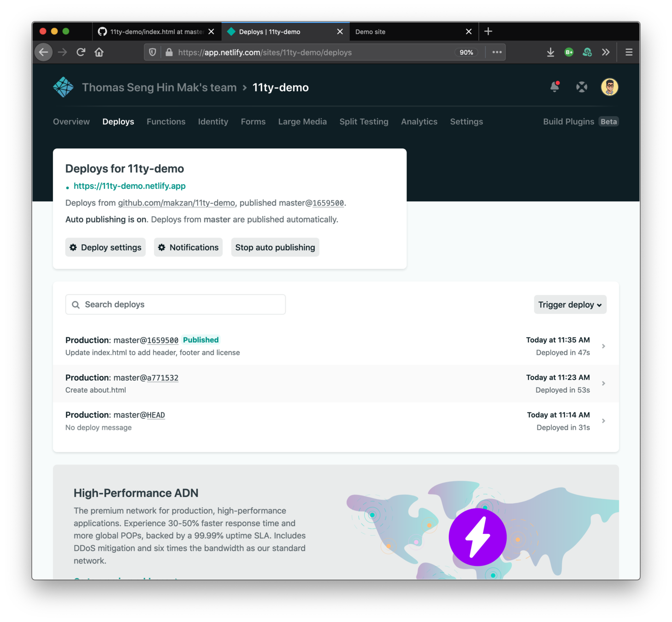Click the 90% zoom level indicator
Screen dimensions: 672x622
click(x=466, y=52)
